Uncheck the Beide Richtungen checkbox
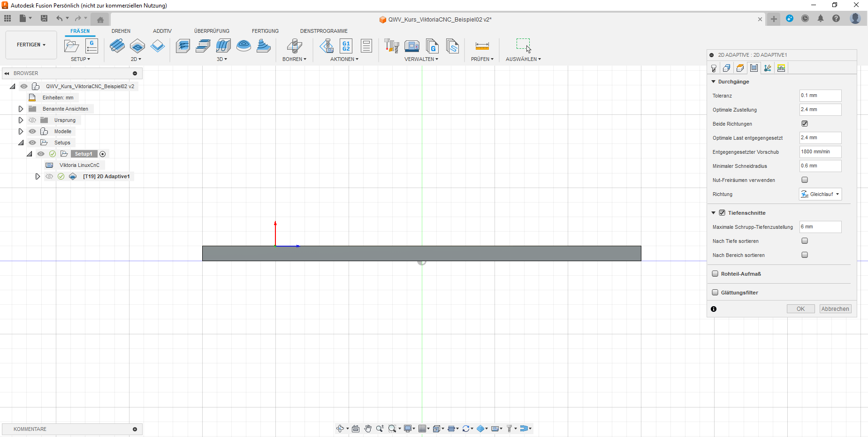The width and height of the screenshot is (868, 437). point(805,124)
